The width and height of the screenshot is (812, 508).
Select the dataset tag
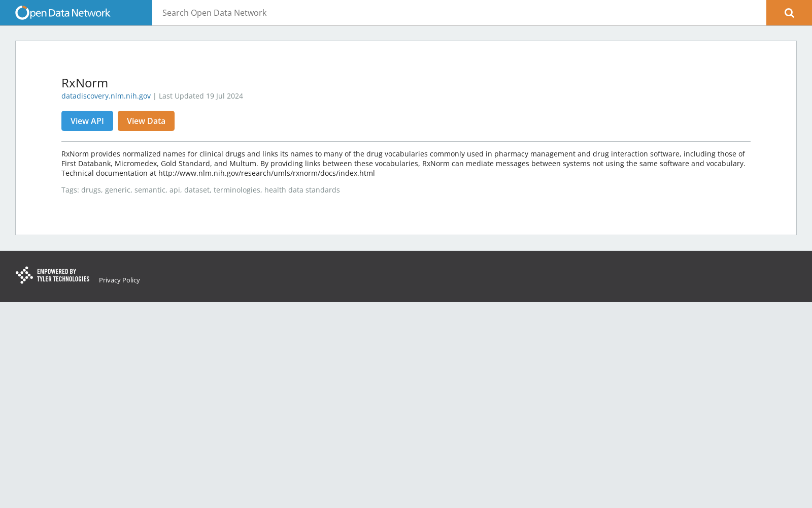click(197, 190)
